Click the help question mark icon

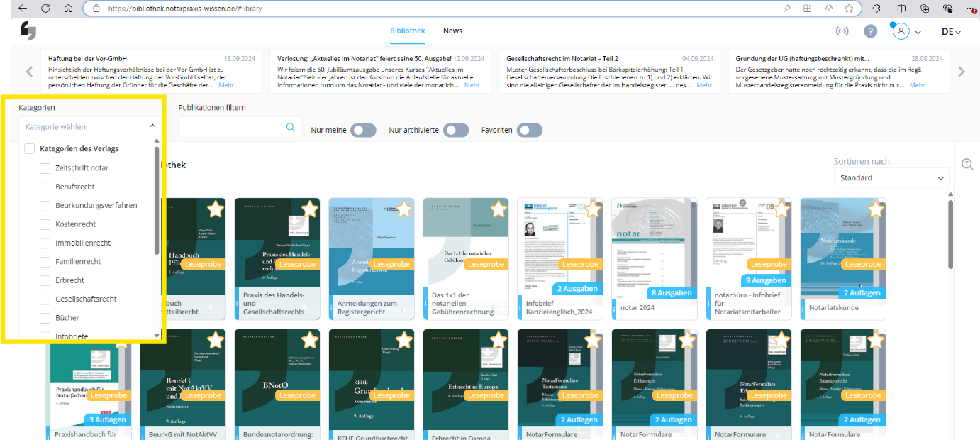pyautogui.click(x=870, y=31)
